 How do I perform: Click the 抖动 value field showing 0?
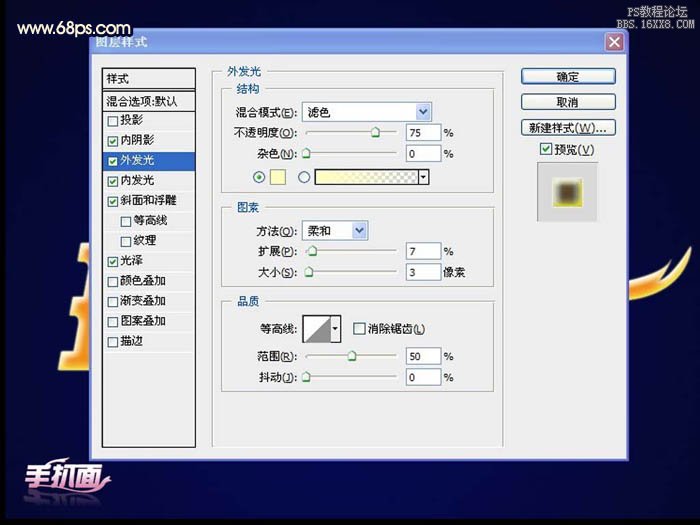[x=423, y=377]
